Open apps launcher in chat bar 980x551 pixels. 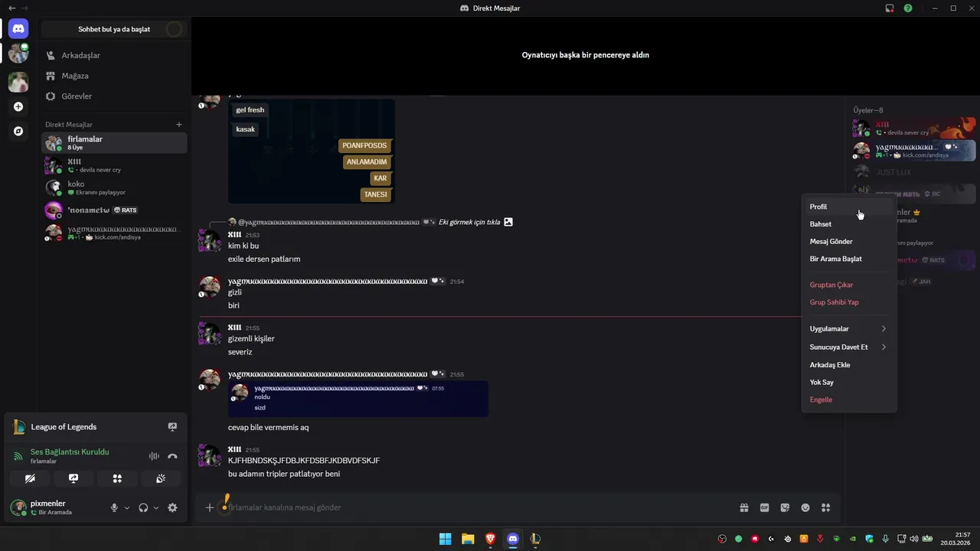point(825,507)
